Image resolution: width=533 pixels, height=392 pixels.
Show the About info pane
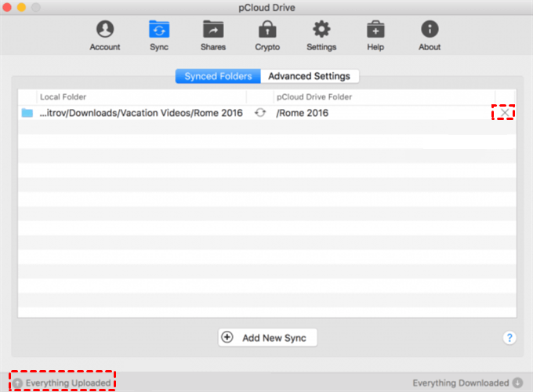click(430, 36)
